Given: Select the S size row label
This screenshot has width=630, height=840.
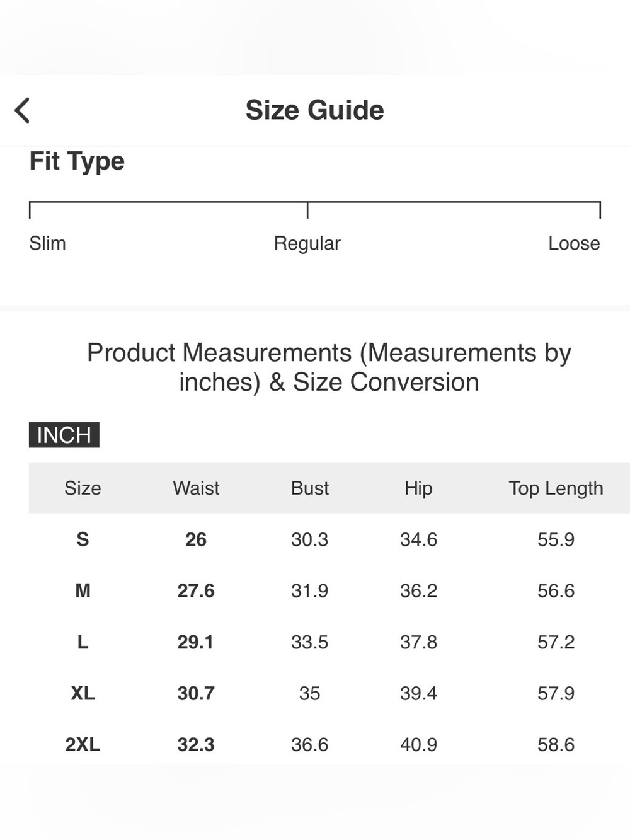Looking at the screenshot, I should 83,539.
